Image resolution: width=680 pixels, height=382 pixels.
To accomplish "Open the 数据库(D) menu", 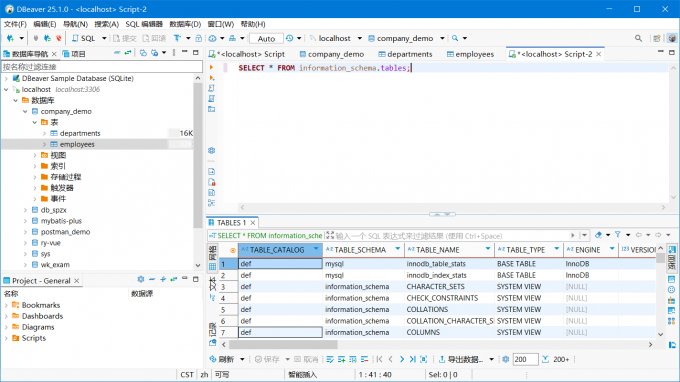I will tap(185, 24).
